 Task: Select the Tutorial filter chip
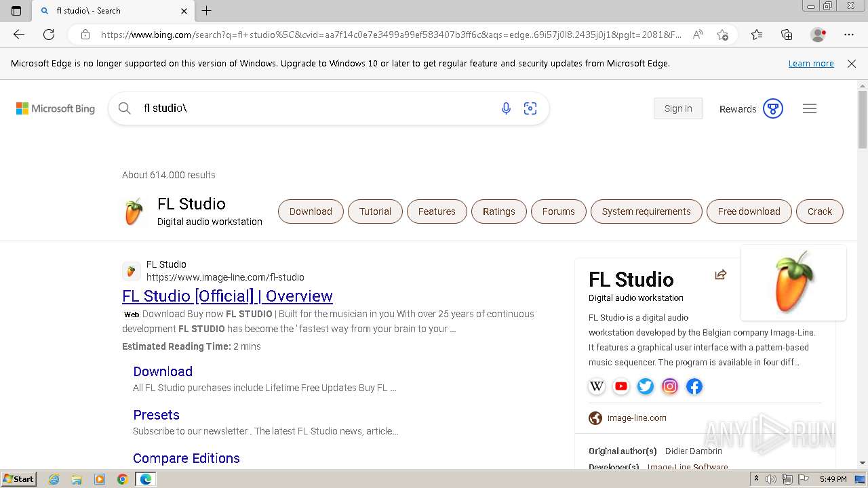pos(375,211)
